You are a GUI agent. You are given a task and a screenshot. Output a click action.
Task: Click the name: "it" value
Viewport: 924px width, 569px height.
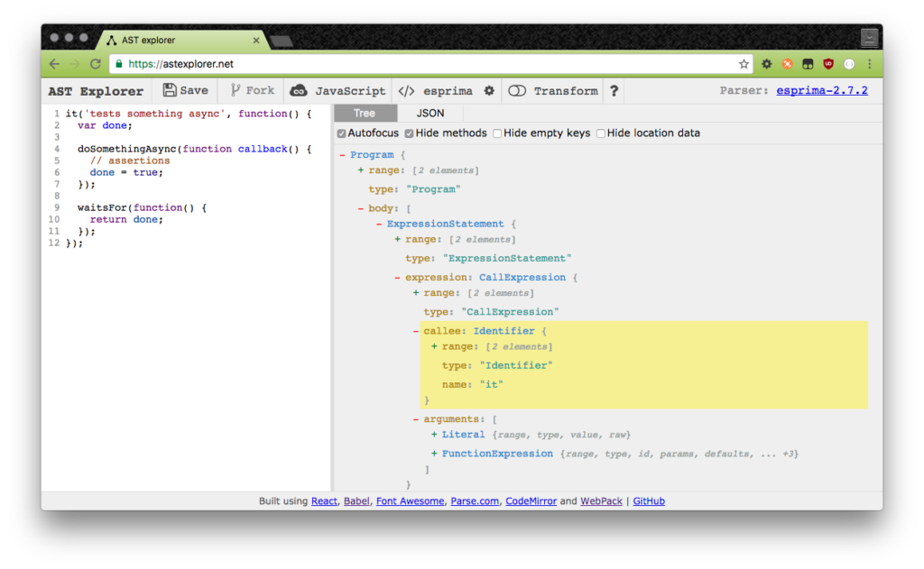point(491,385)
